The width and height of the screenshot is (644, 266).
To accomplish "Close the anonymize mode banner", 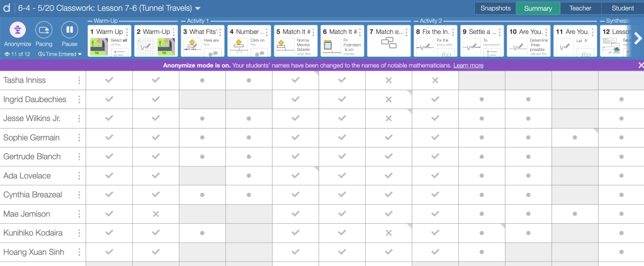I will click(640, 65).
